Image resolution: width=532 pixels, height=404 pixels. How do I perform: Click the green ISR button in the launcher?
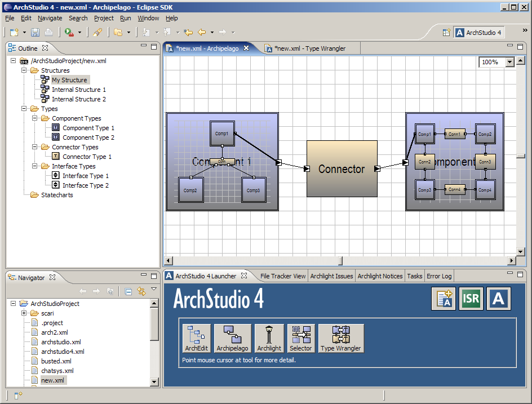(x=471, y=299)
